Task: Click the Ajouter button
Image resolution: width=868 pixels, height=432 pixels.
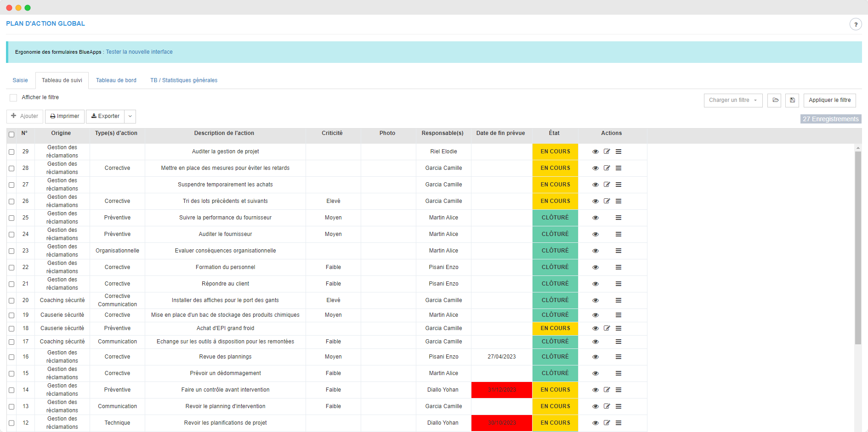Action: tap(25, 116)
